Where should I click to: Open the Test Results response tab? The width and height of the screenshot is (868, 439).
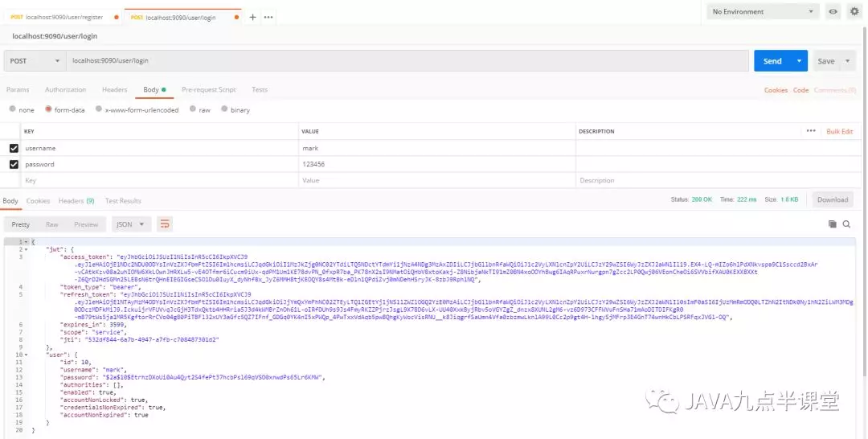[x=123, y=200]
